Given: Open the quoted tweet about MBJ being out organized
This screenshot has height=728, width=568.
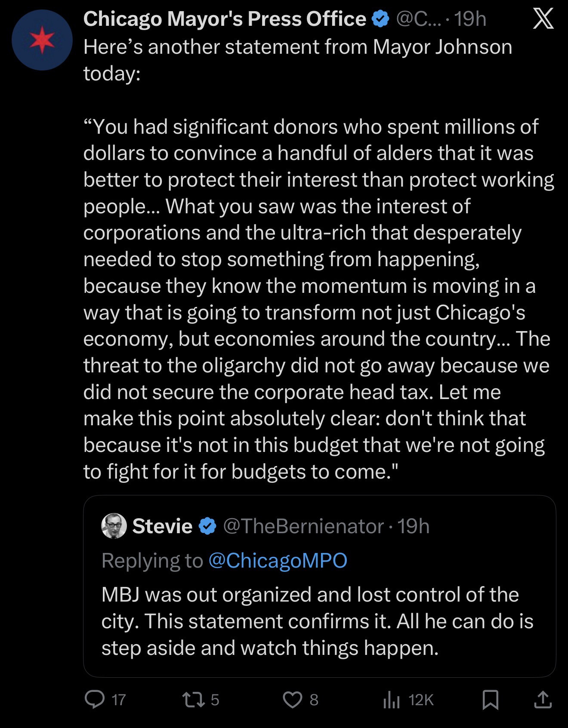Looking at the screenshot, I should pos(317,621).
